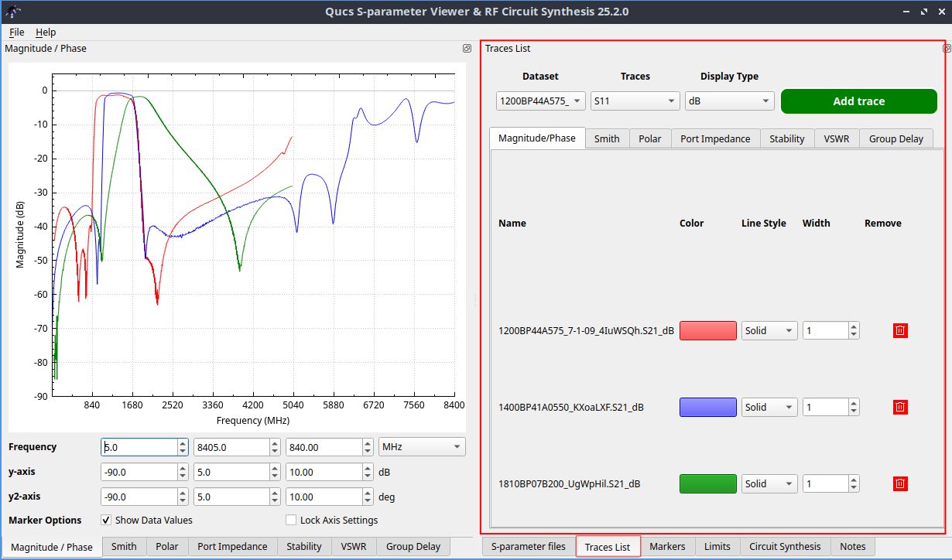Image resolution: width=952 pixels, height=560 pixels.
Task: Open the Markers tab
Action: pyautogui.click(x=667, y=546)
